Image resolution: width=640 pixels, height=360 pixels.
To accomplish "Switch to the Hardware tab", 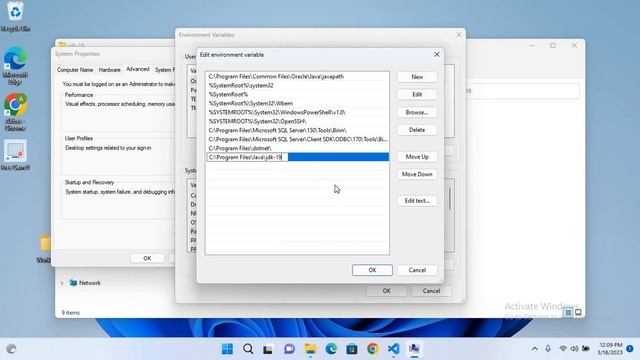I will click(109, 70).
